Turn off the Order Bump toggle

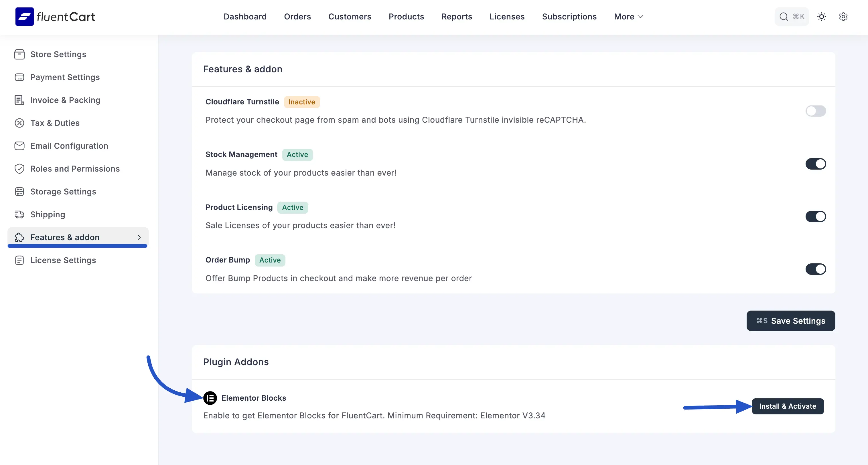[816, 269]
